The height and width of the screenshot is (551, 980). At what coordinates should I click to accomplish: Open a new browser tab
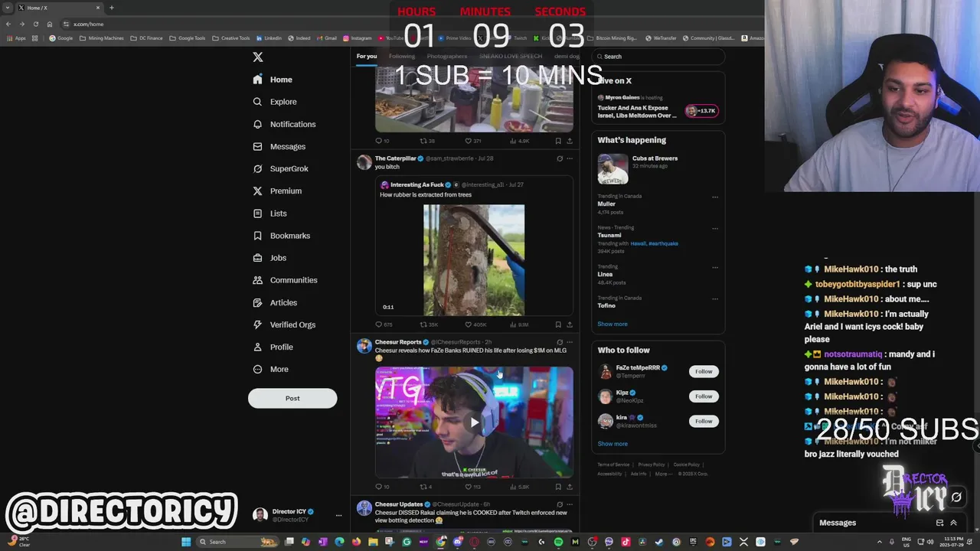coord(111,8)
